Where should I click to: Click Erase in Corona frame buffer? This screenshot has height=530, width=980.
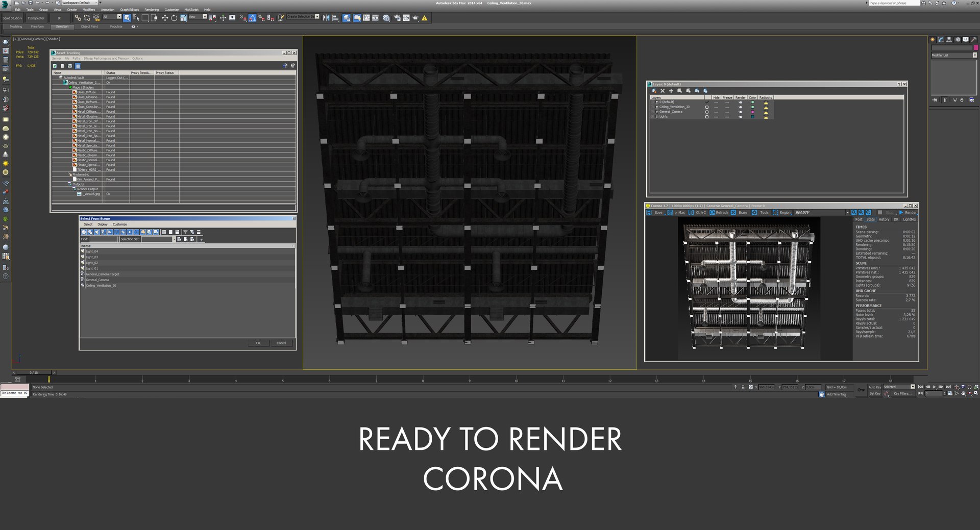(x=739, y=213)
